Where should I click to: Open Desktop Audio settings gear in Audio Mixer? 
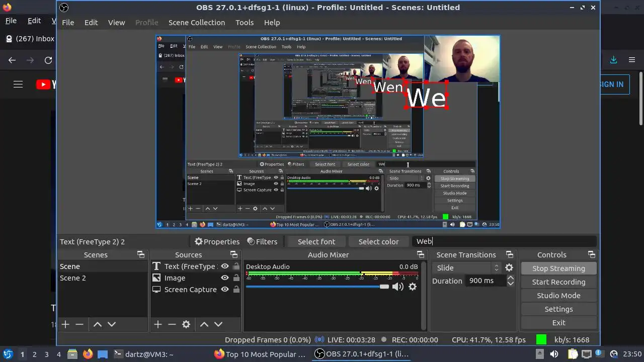pos(413,287)
